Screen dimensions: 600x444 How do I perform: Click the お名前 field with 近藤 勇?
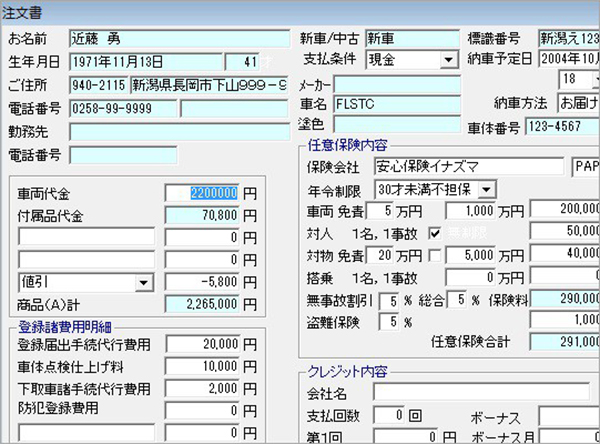pyautogui.click(x=179, y=39)
